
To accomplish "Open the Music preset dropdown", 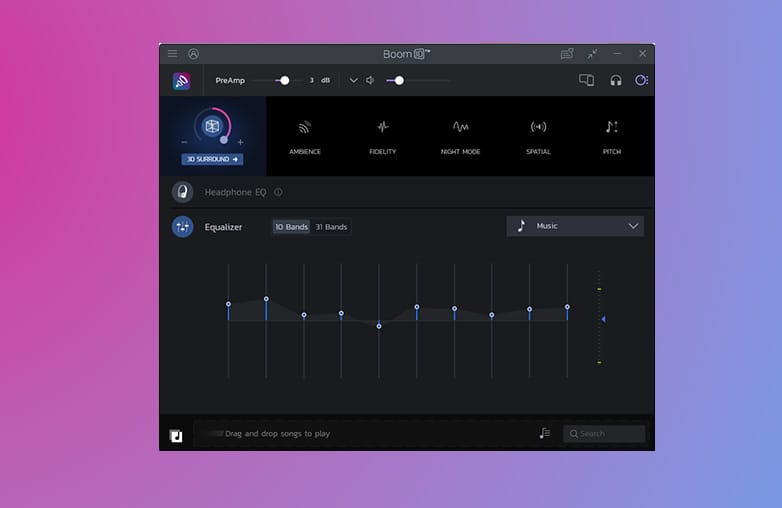I will pyautogui.click(x=575, y=226).
